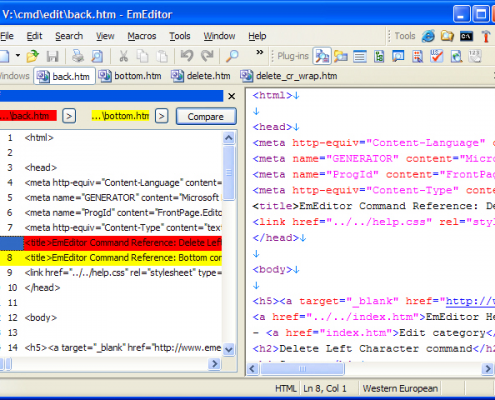Click the red ...\back.htm file label
The height and width of the screenshot is (400, 495).
[28, 116]
